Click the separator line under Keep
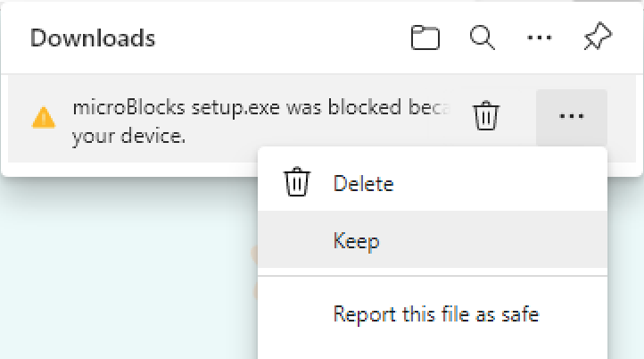Screen dimensions: 644x359 pos(433,276)
